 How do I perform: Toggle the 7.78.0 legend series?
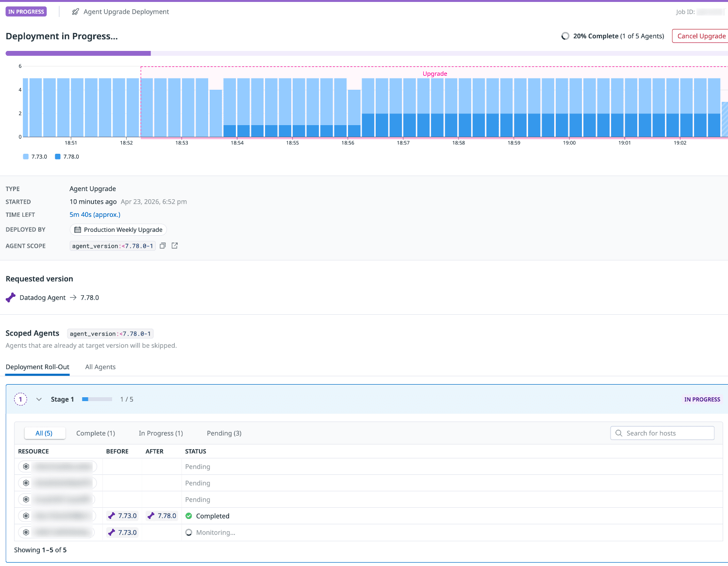pos(67,157)
